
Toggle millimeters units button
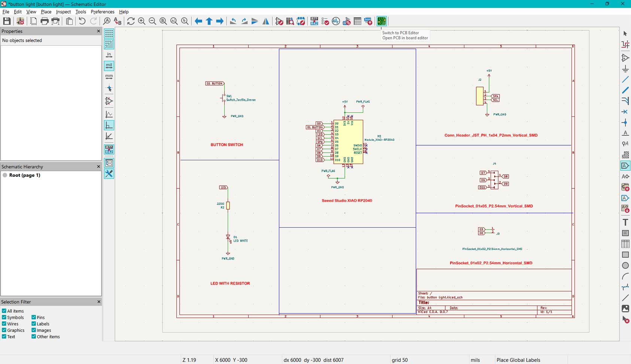[109, 76]
